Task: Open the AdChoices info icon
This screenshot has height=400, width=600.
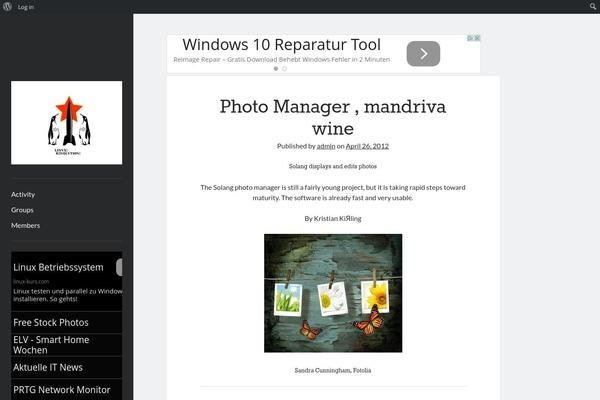Action: (x=471, y=38)
